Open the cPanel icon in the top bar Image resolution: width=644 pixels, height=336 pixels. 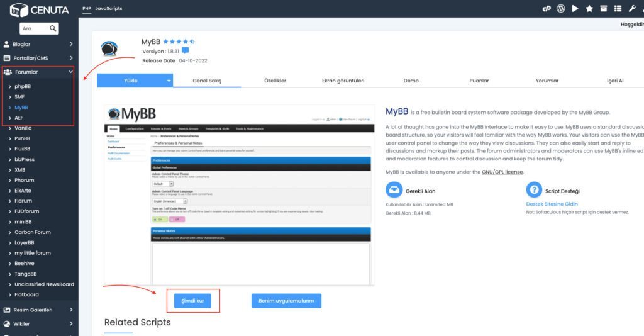547,9
